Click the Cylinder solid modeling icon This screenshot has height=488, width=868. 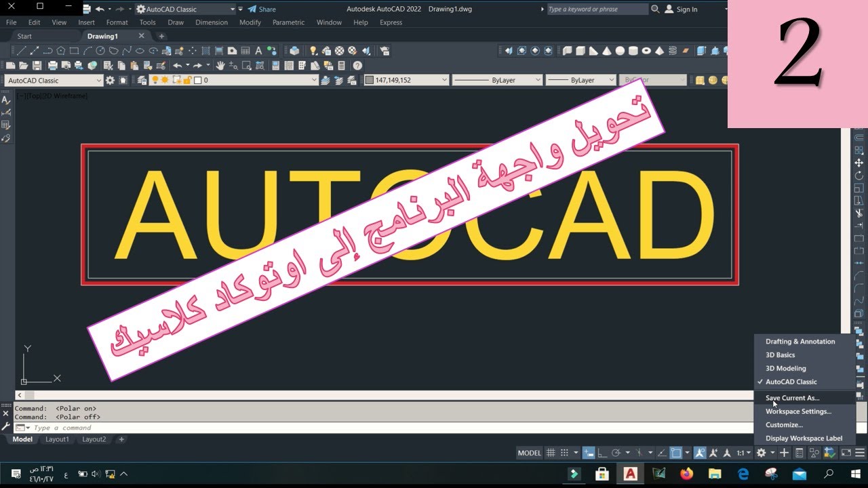coord(633,51)
